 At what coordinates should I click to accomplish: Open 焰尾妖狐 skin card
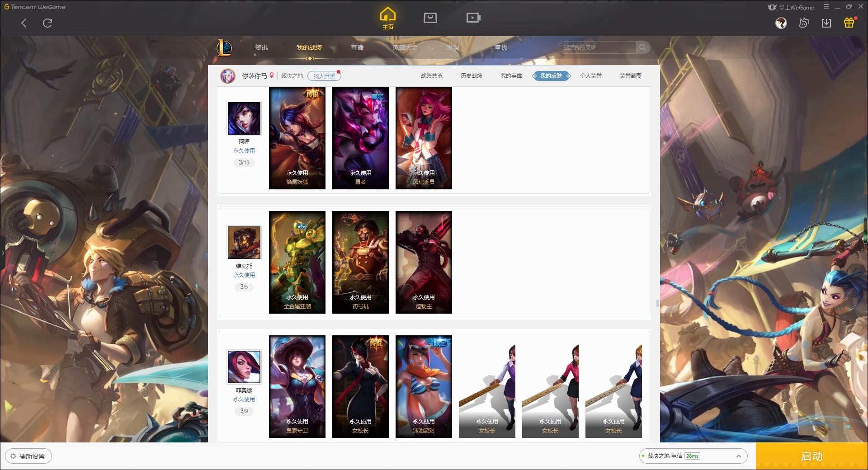coord(297,138)
